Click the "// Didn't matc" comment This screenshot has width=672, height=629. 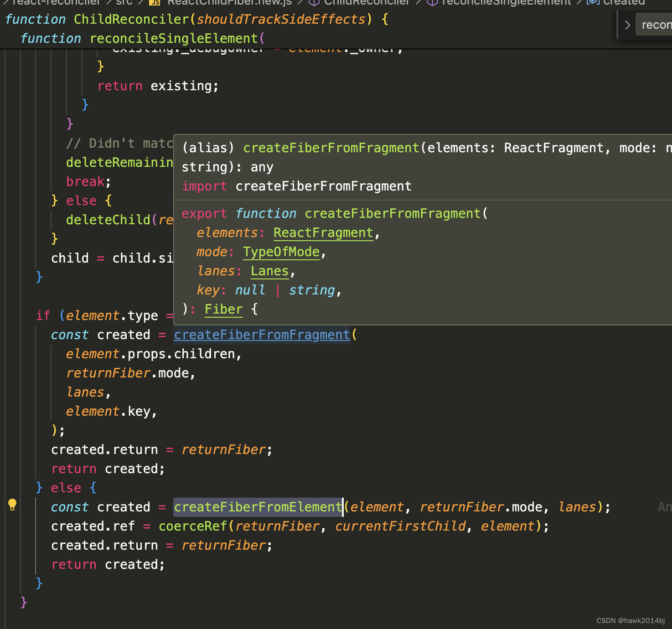click(x=119, y=144)
